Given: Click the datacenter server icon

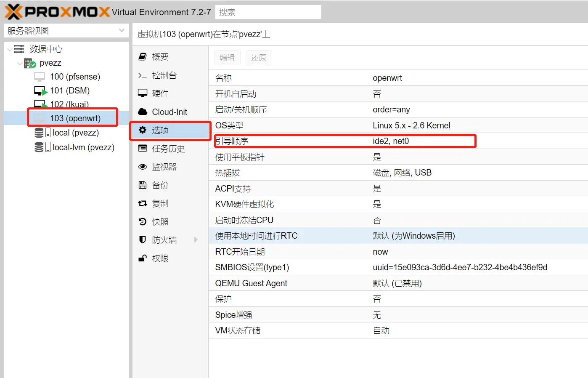Looking at the screenshot, I should [x=19, y=49].
